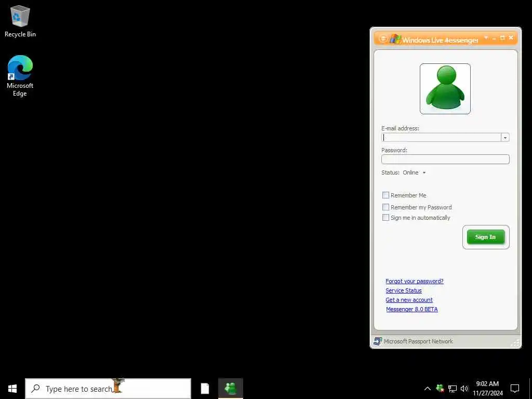This screenshot has width=532, height=399.
Task: Expand the E-mail address dropdown arrow
Action: [505, 137]
